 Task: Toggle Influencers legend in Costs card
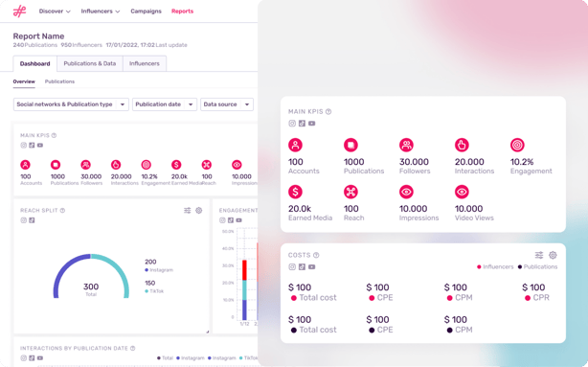(x=495, y=266)
